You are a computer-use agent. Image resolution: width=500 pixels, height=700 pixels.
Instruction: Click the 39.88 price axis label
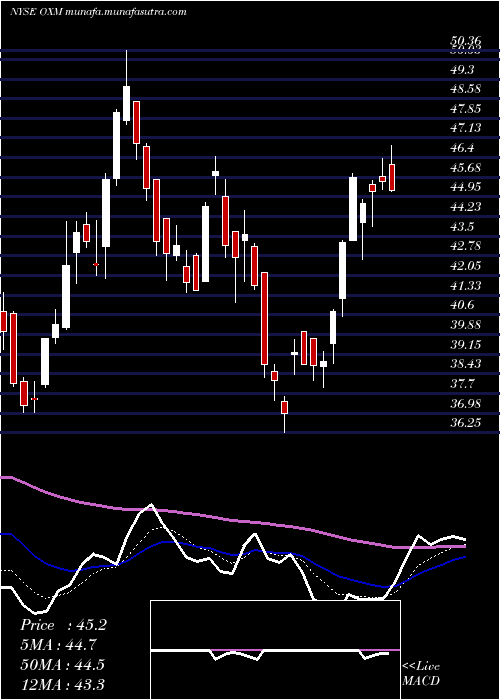(466, 325)
